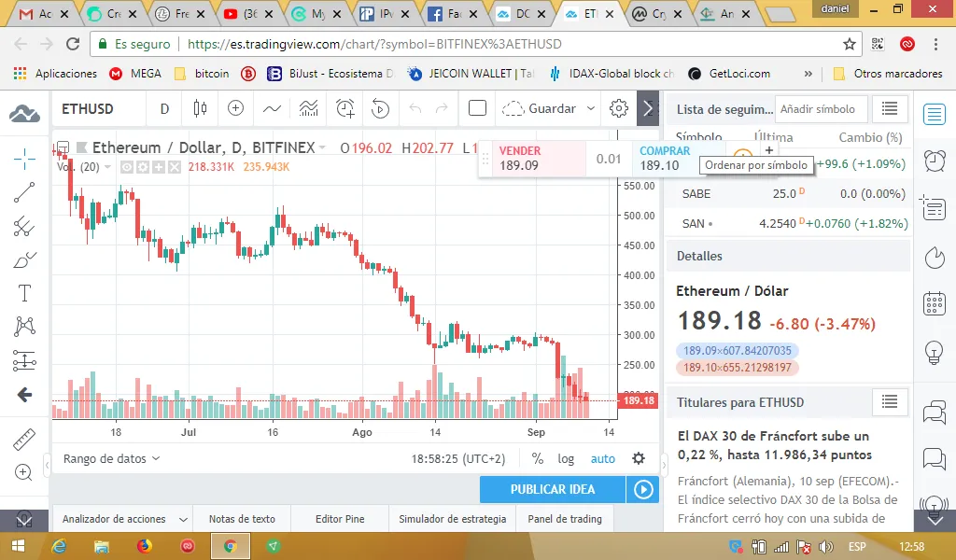
Task: Click the back arrow in left toolbar
Action: click(24, 395)
